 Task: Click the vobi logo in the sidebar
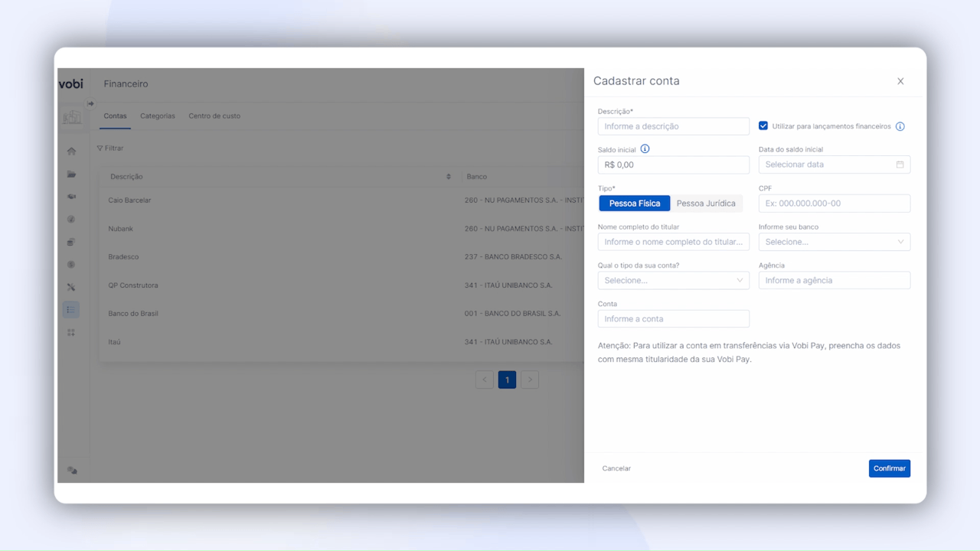71,83
